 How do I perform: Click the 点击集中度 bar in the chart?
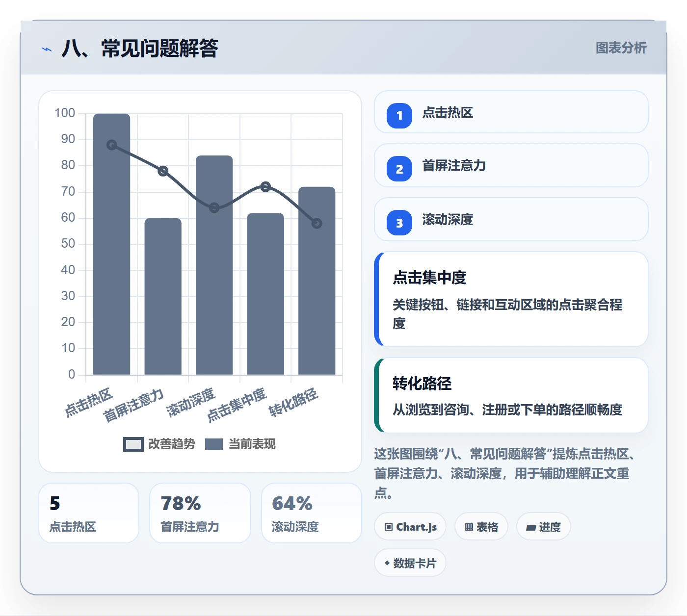click(265, 294)
